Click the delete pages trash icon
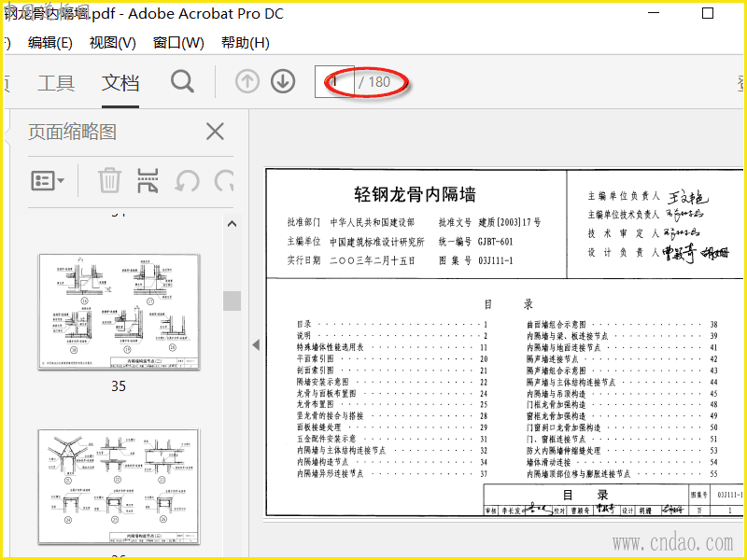 tap(109, 180)
